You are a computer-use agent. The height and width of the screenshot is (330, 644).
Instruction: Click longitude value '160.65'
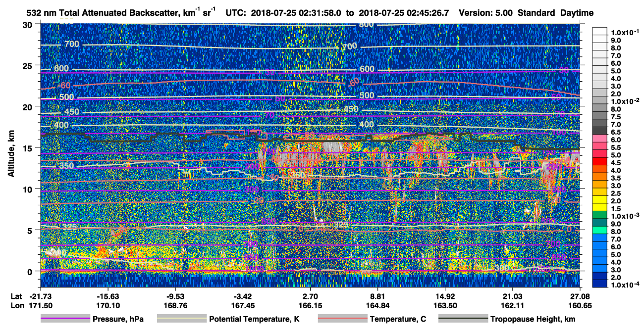point(580,305)
